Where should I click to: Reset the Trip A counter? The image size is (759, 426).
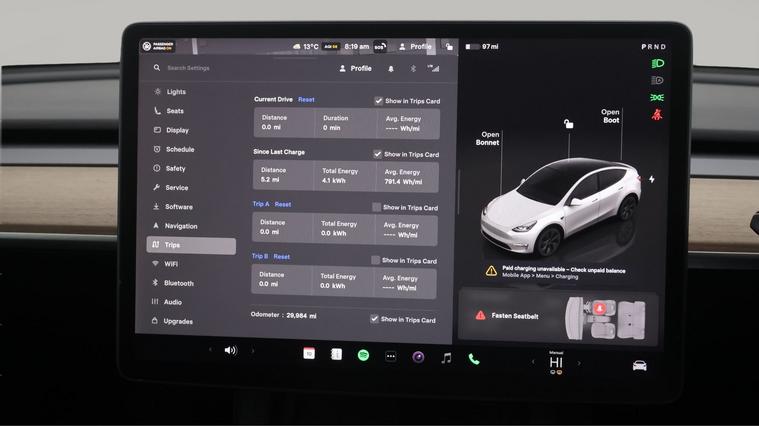(x=283, y=204)
